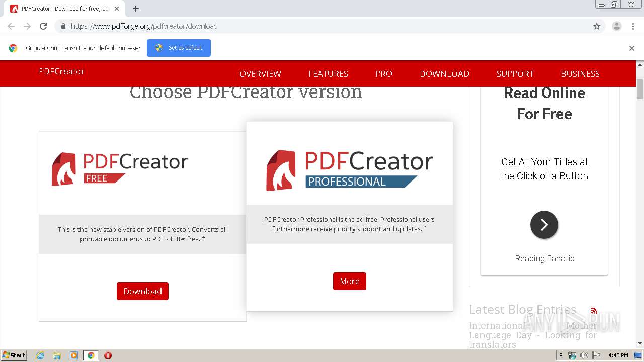Click the Choose PDFCreator version heading
Screen dimensions: 644x362
(246, 92)
